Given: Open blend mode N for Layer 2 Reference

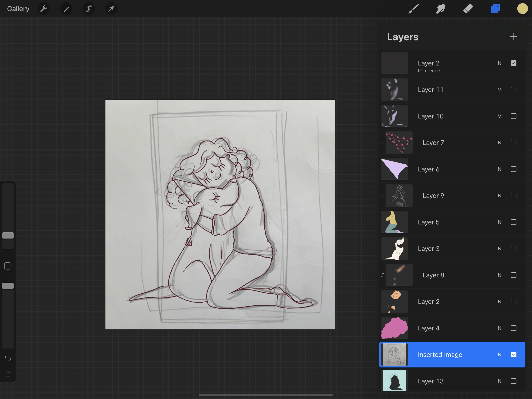Looking at the screenshot, I should [499, 63].
